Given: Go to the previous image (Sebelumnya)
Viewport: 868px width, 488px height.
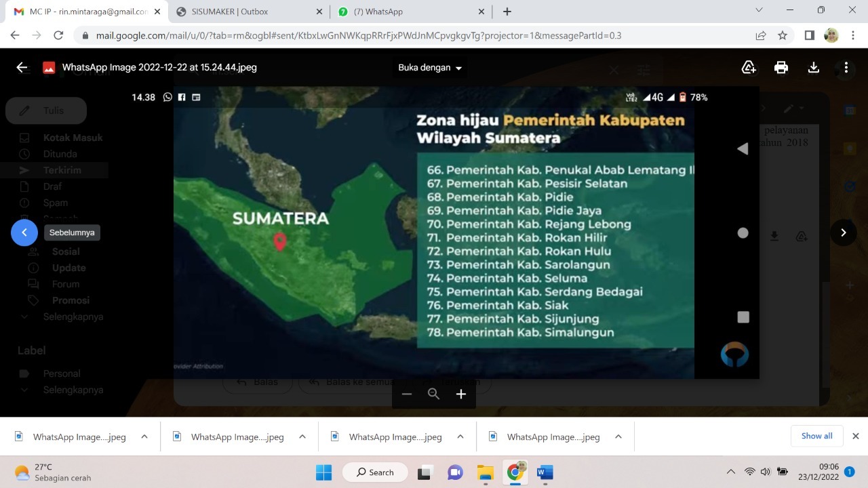Looking at the screenshot, I should [24, 232].
